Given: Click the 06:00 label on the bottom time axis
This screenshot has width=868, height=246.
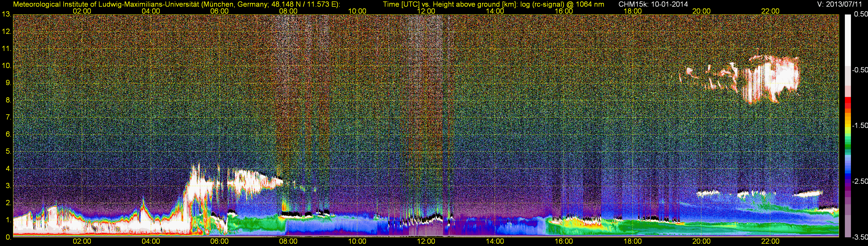Looking at the screenshot, I should (x=219, y=242).
